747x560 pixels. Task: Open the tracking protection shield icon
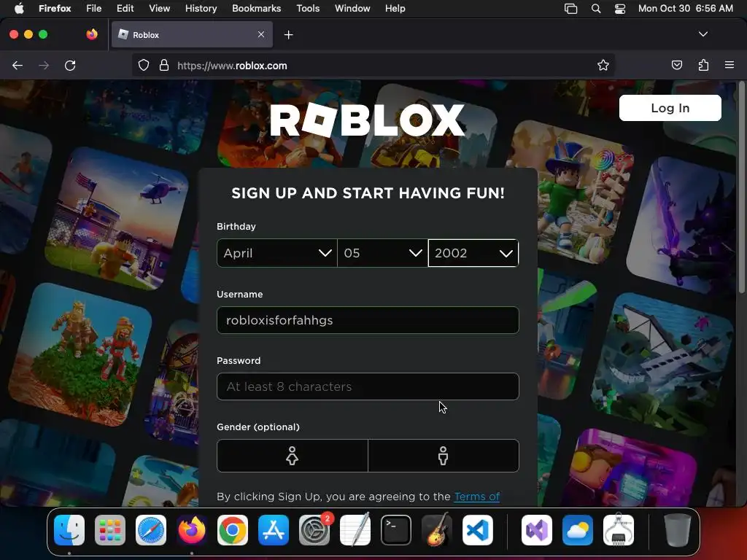pyautogui.click(x=144, y=66)
